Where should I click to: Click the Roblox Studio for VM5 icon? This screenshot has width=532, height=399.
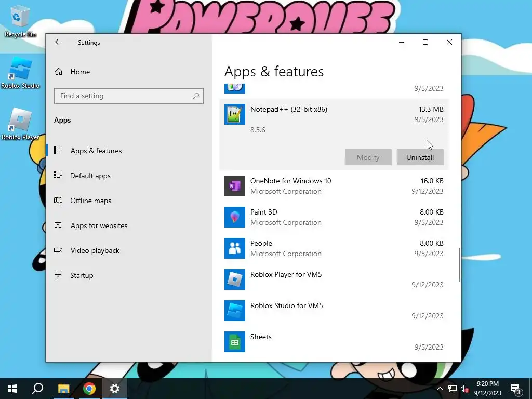click(235, 311)
